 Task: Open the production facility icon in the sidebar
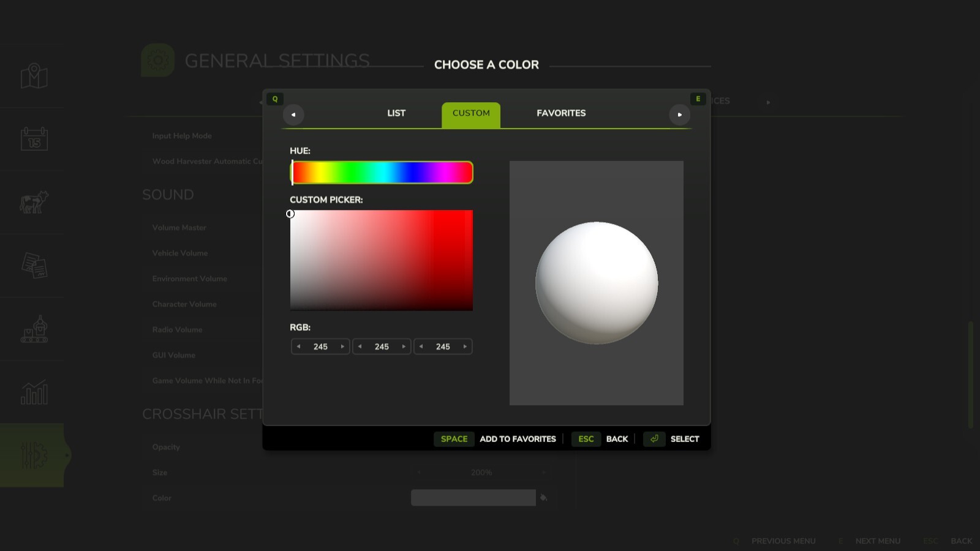point(33,329)
